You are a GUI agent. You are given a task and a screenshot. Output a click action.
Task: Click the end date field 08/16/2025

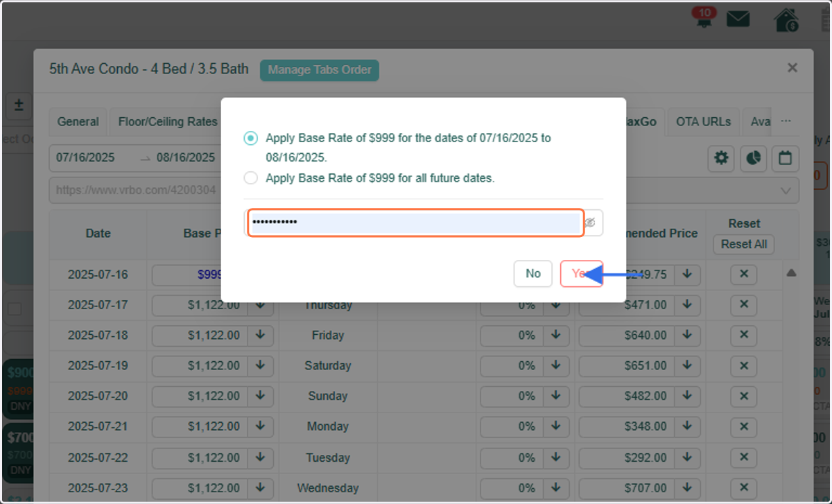pos(186,157)
